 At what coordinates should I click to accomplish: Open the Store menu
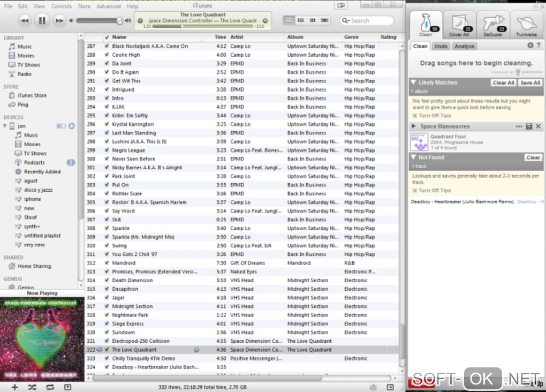pos(84,6)
